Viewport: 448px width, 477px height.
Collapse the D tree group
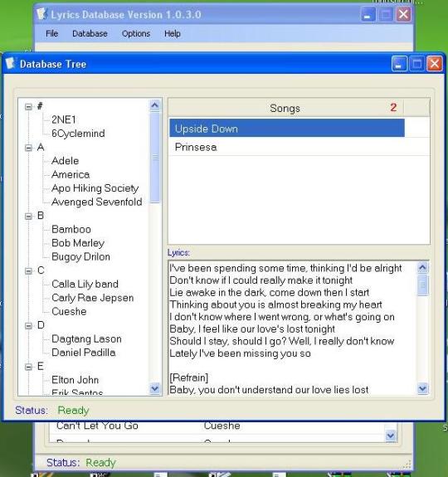(28, 326)
